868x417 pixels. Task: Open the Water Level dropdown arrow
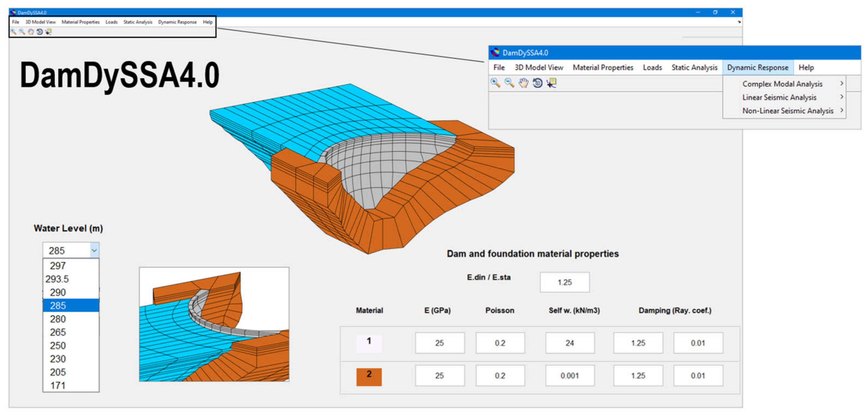94,250
